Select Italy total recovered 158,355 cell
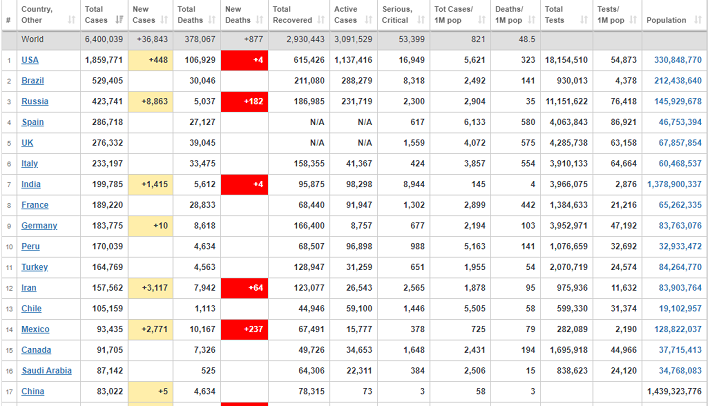The image size is (710, 406). [x=299, y=163]
